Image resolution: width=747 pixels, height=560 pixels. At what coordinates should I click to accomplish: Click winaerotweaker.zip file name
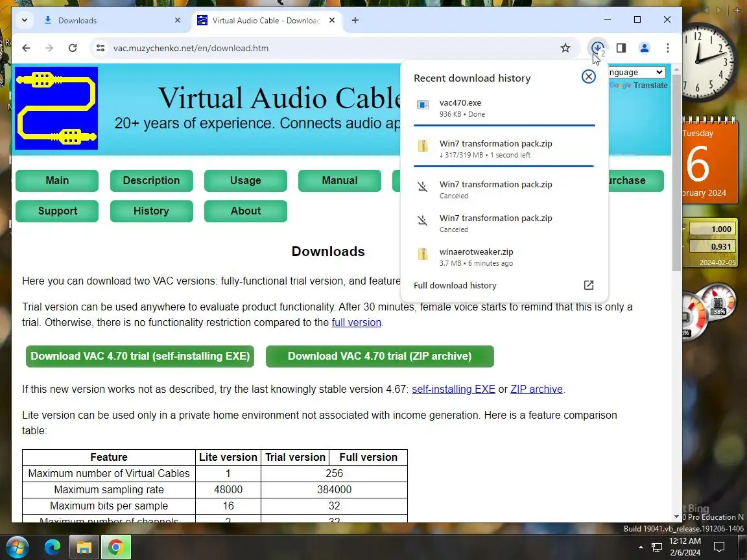(x=477, y=252)
